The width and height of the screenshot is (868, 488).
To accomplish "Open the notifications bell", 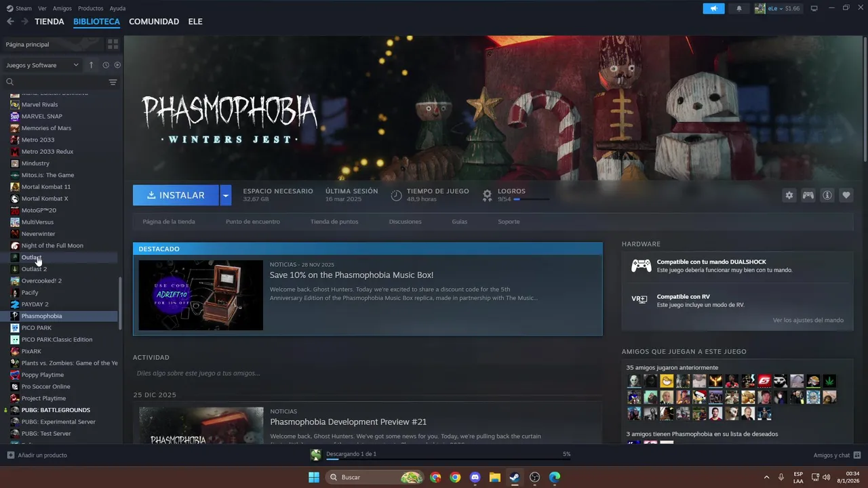I will (x=739, y=8).
